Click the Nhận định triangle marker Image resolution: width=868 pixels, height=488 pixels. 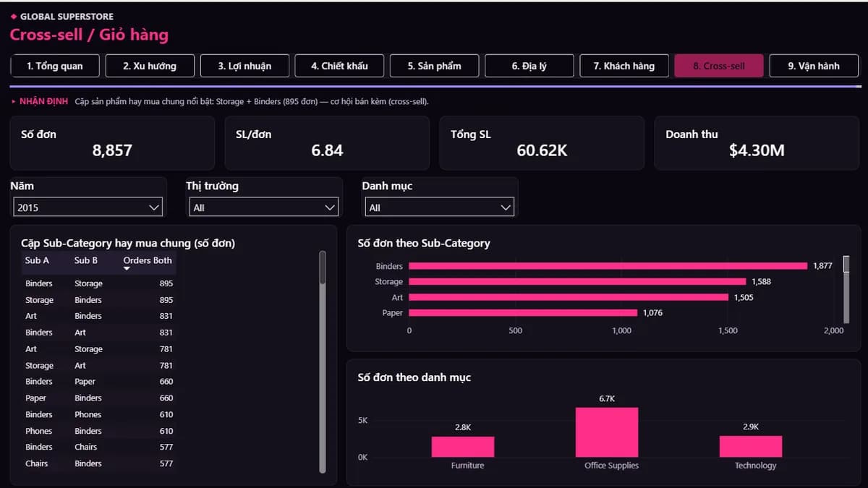click(x=14, y=102)
